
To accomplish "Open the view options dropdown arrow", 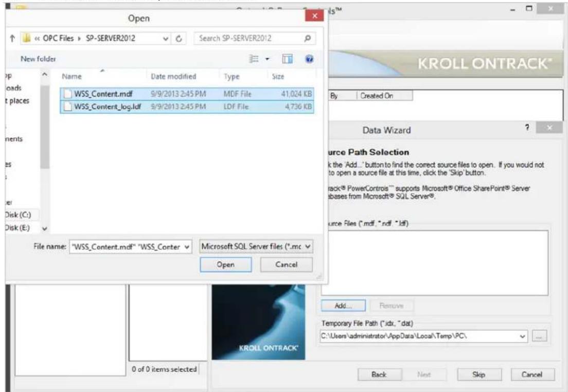I will click(x=268, y=59).
